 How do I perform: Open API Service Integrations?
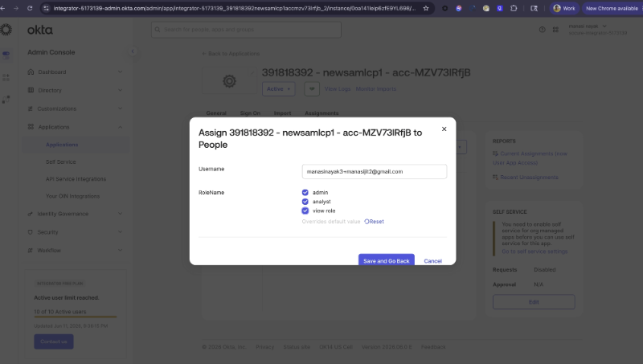coord(76,179)
